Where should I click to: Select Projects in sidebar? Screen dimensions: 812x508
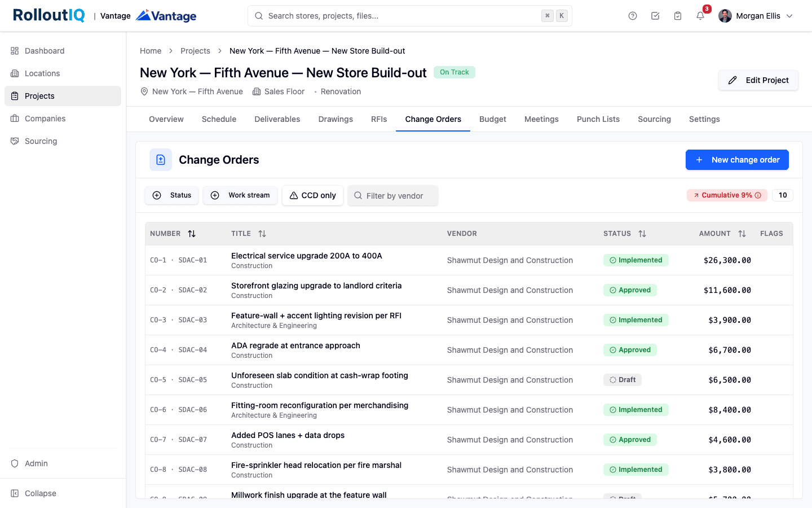pos(63,96)
